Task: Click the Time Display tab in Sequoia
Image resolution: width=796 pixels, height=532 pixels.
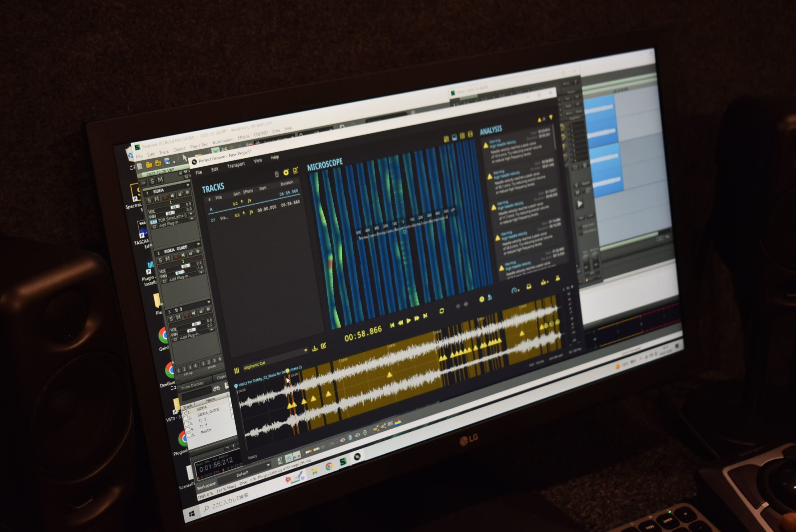Action: [192, 386]
